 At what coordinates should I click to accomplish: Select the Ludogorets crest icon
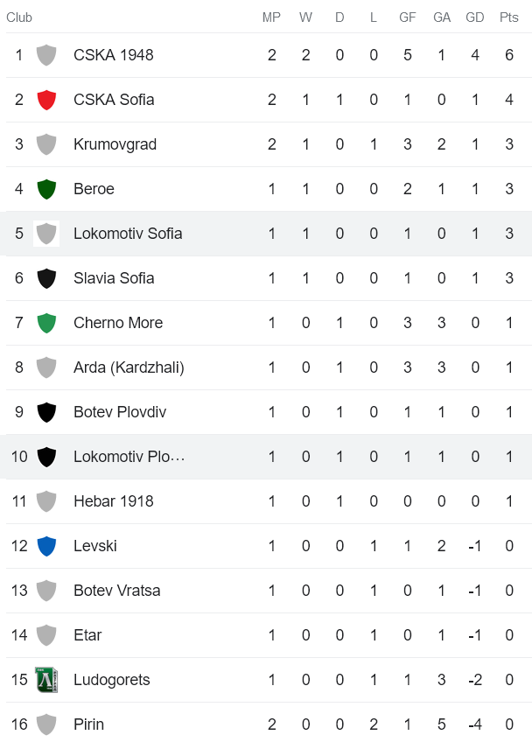tap(45, 680)
